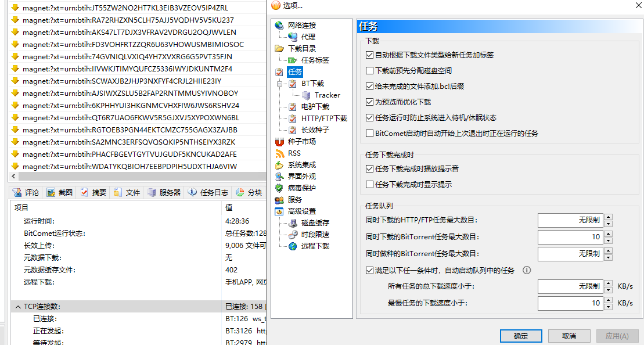Select magnet row FD3VOHFRTZZQR6U63VHOWUSMBIMIOSOC
Viewport: 644px width, 345px height.
(x=137, y=44)
